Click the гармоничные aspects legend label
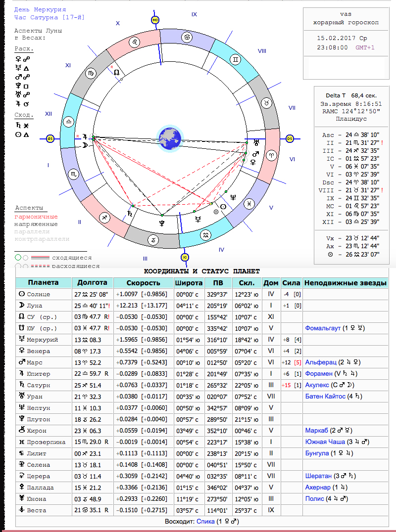 (36, 217)
